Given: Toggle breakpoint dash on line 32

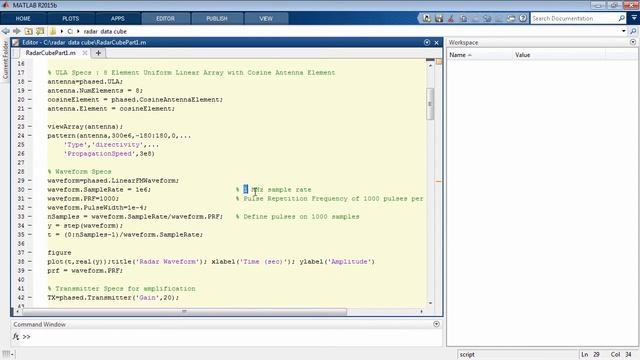Looking at the screenshot, I should [29, 207].
